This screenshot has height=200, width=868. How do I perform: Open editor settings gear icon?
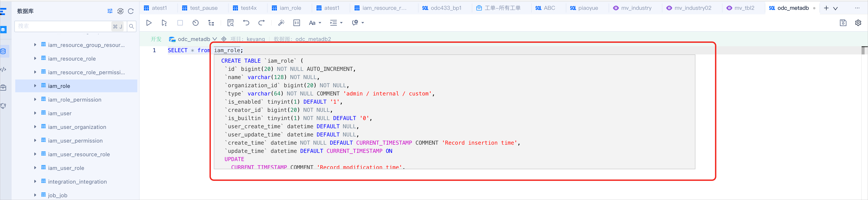pyautogui.click(x=858, y=23)
